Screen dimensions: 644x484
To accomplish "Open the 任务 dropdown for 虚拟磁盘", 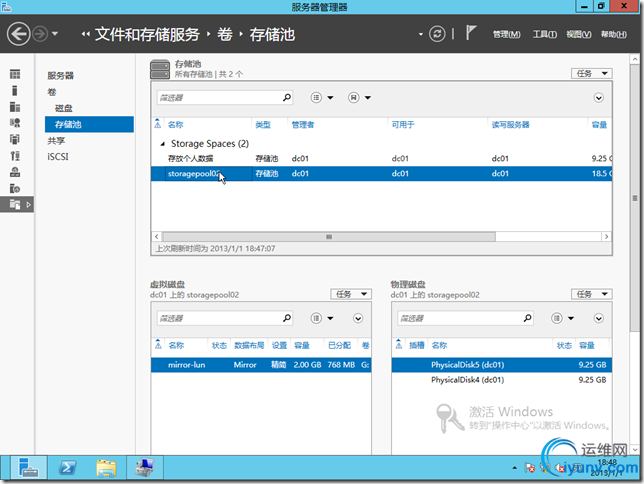I will click(x=351, y=294).
